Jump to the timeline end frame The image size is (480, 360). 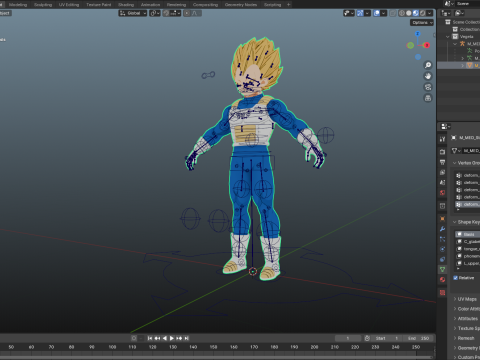[x=186, y=338]
